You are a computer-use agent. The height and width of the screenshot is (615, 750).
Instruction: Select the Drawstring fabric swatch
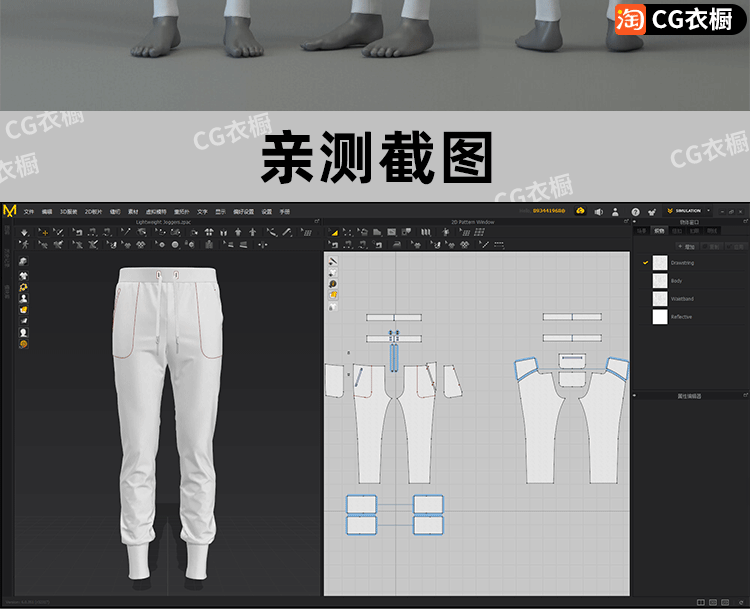660,263
